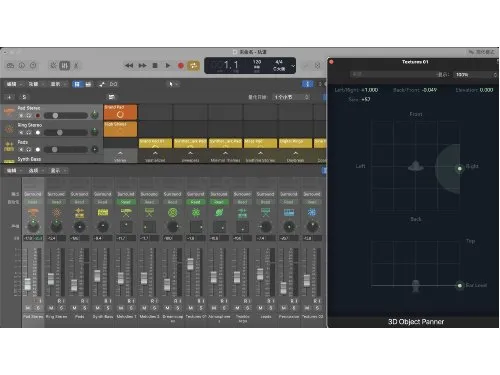Screen dimensions: 500x375
Task: Click the Textures 01 green channel icon
Action: [x=196, y=212]
